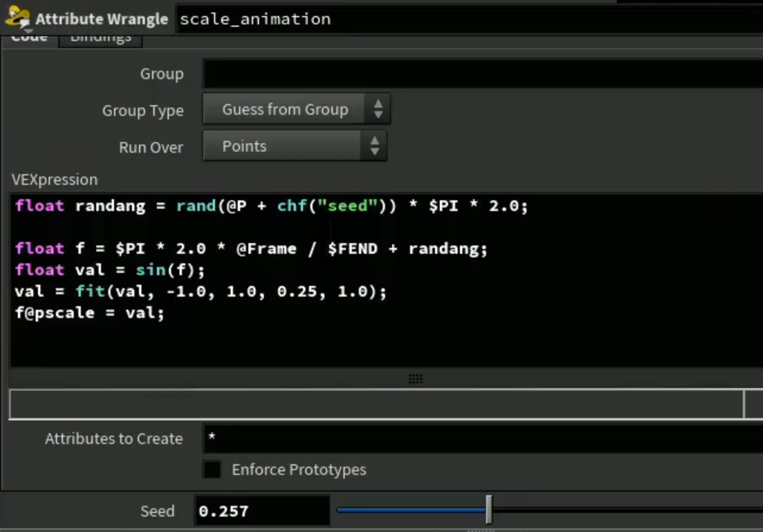Open the Group Type dropdown
This screenshot has height=532, width=763.
coord(297,109)
